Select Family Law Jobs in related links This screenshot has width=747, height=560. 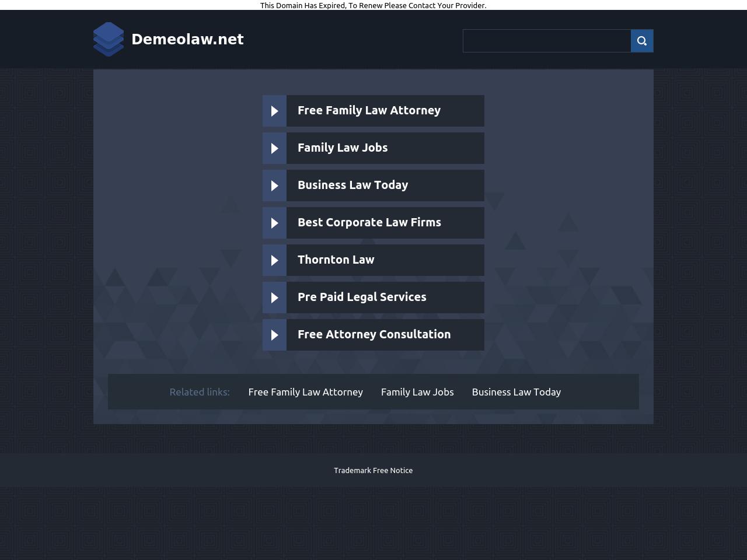(417, 392)
